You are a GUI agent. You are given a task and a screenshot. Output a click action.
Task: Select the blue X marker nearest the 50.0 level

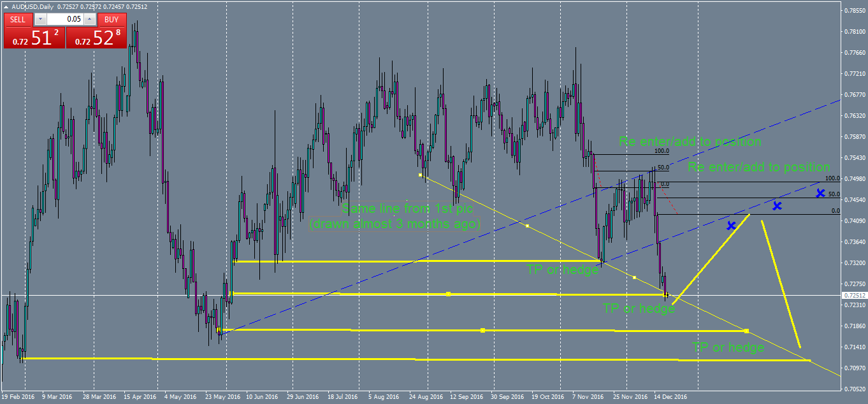820,193
